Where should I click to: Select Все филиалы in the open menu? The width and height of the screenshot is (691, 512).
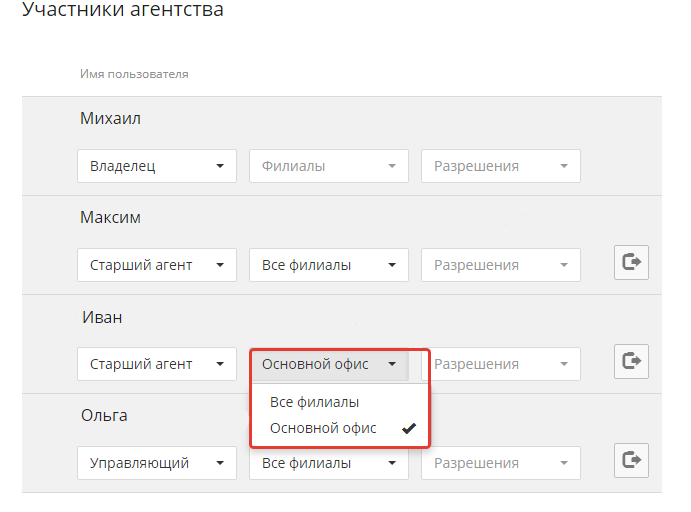(314, 402)
